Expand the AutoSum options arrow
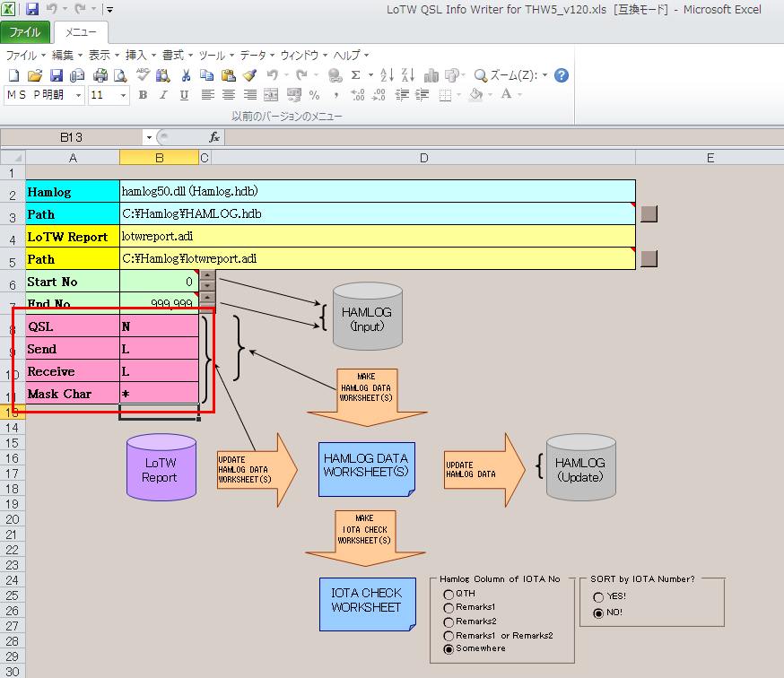Screen dimensions: 784x678 [x=370, y=75]
